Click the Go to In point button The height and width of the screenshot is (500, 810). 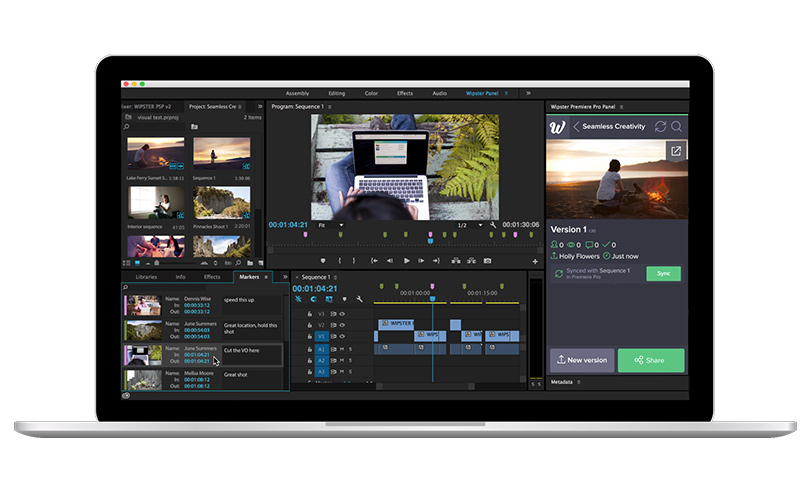[x=374, y=261]
